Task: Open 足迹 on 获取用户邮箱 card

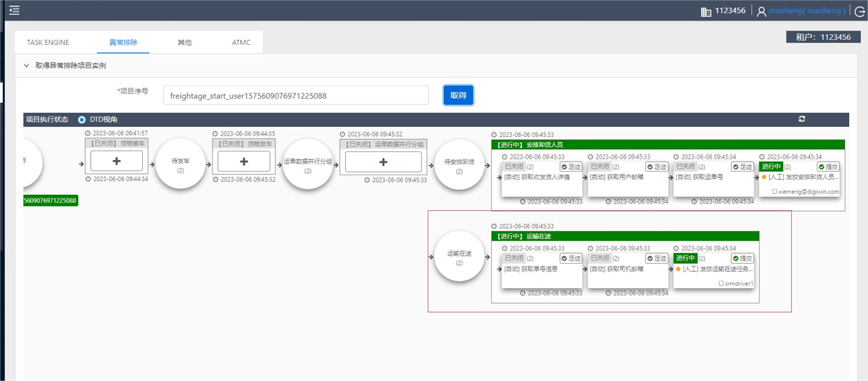Action: 656,167
